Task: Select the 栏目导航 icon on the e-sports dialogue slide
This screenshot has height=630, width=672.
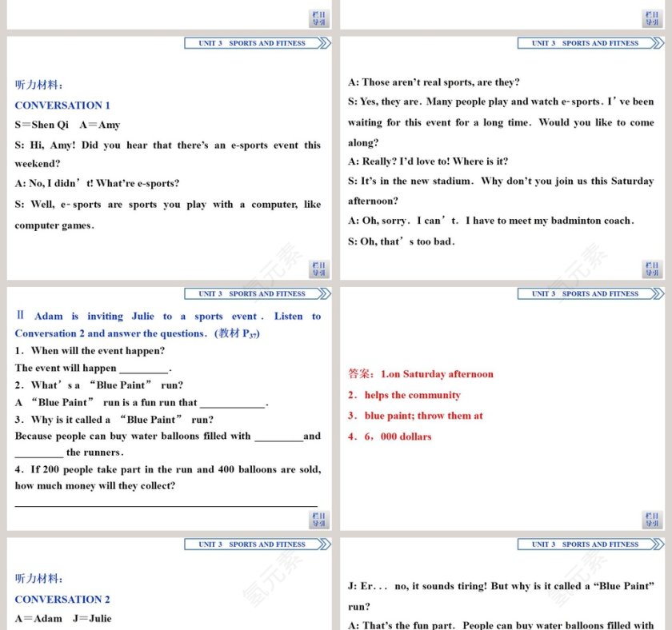Action: [318, 269]
